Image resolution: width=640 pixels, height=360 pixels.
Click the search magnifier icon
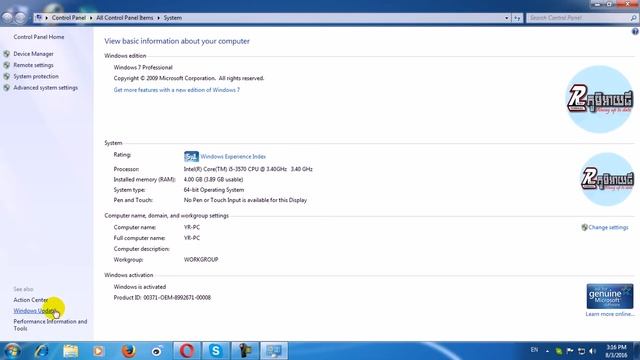[x=633, y=18]
